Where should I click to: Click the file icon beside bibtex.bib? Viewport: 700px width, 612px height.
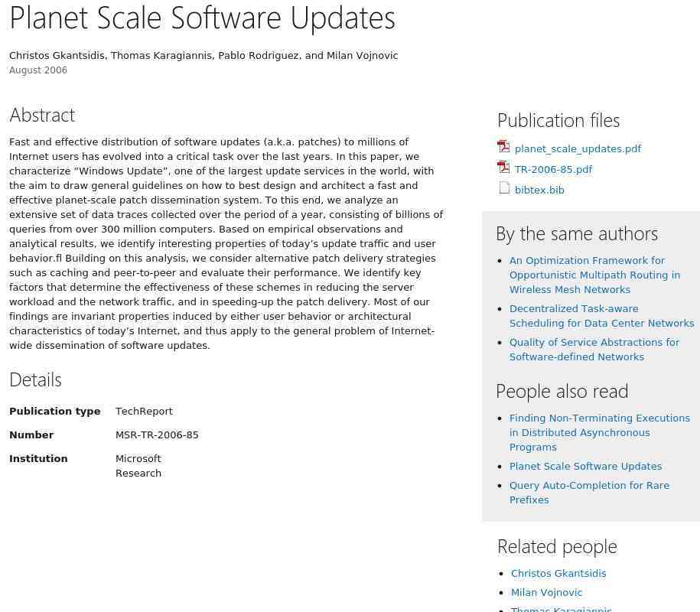coord(504,188)
